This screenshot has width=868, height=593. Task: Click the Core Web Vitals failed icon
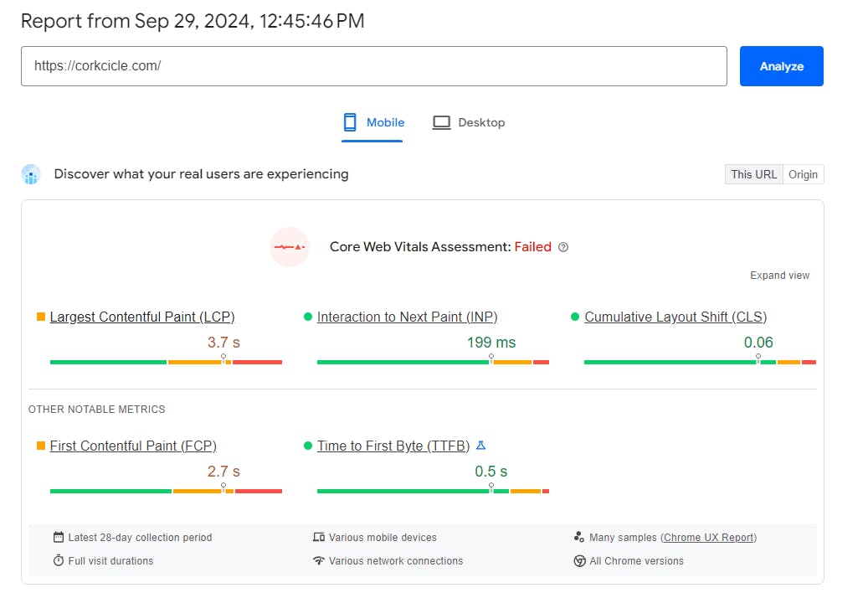[290, 247]
